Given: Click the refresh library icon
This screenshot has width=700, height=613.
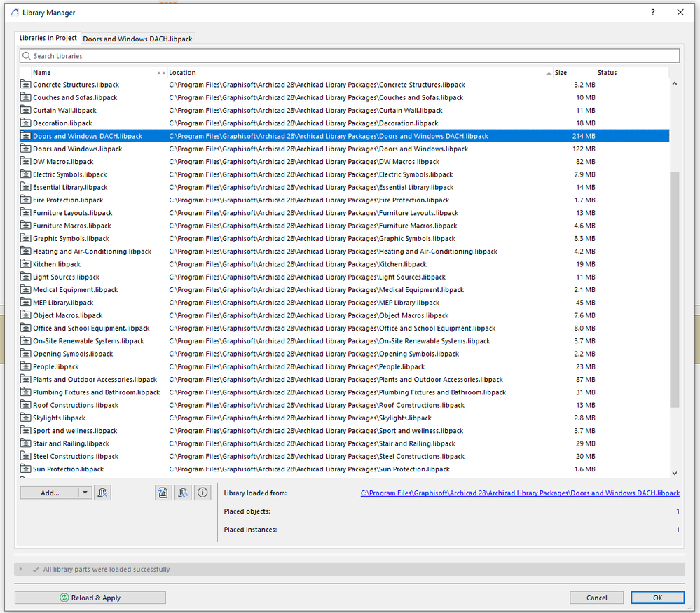Looking at the screenshot, I should click(x=183, y=493).
